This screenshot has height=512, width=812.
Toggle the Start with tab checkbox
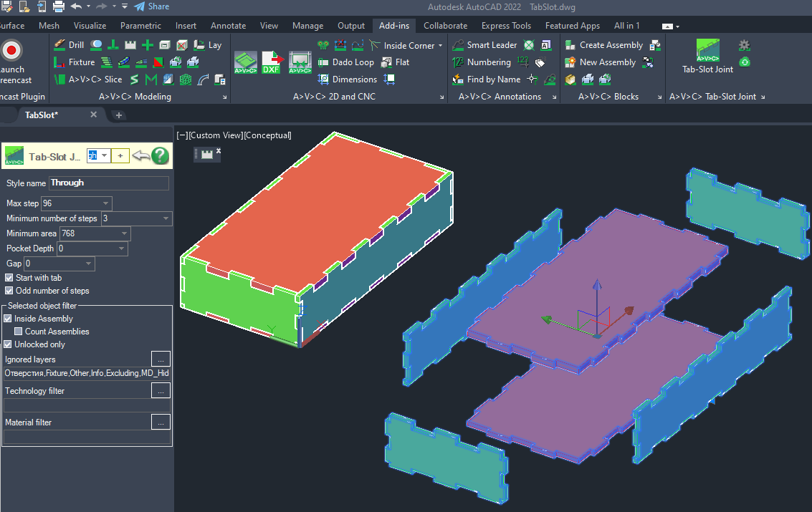pyautogui.click(x=9, y=278)
